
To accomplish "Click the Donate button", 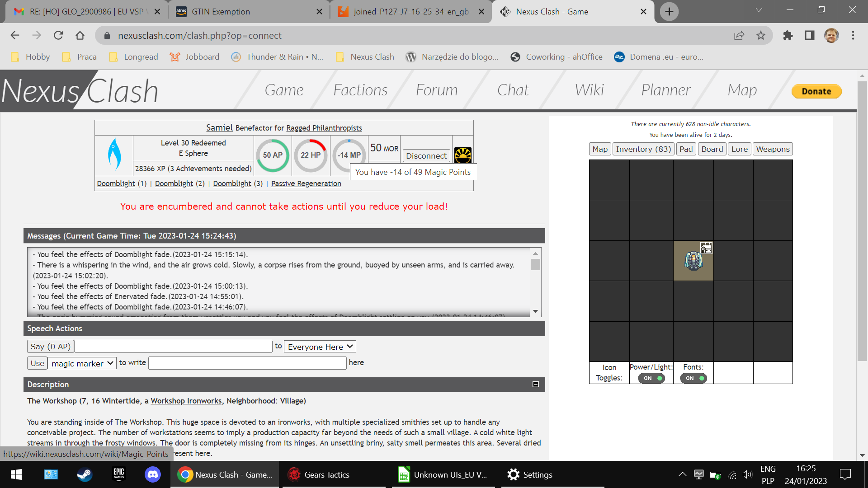I will pyautogui.click(x=816, y=91).
